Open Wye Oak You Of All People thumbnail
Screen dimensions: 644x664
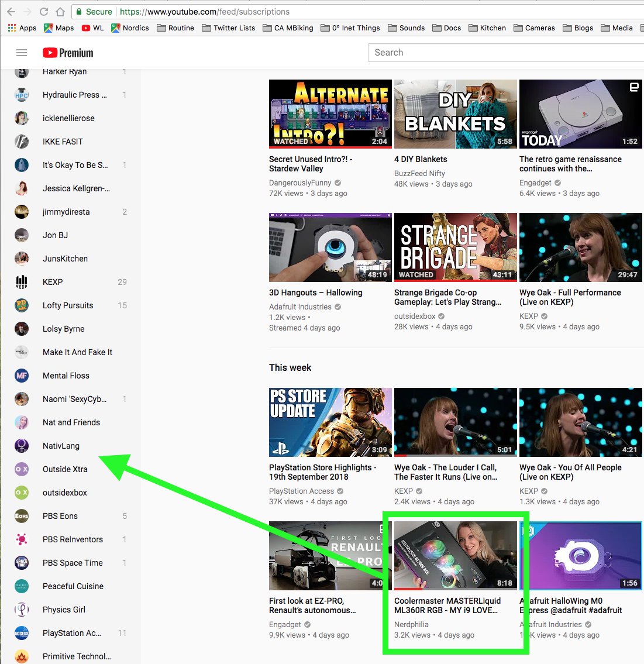(x=580, y=422)
